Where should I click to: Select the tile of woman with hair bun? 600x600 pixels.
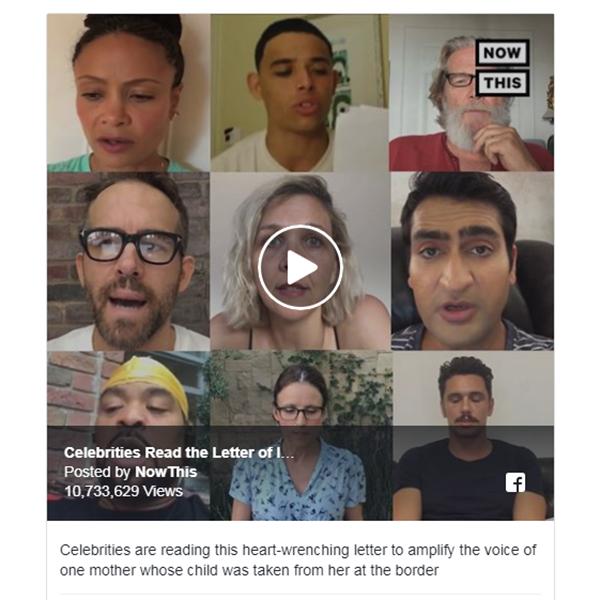click(129, 93)
